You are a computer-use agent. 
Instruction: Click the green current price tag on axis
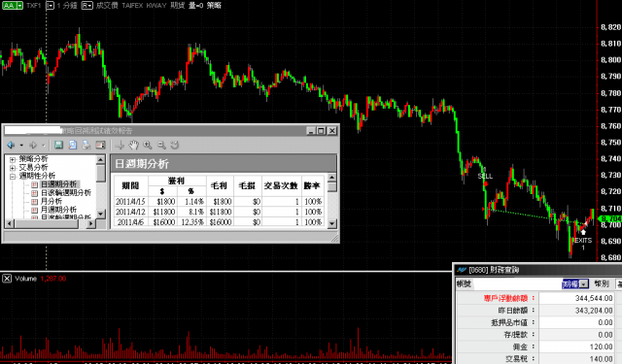[610, 218]
